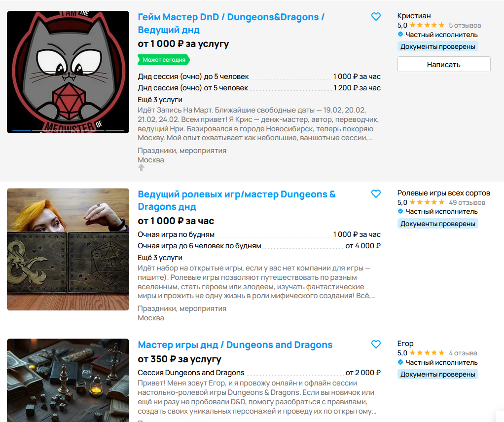The width and height of the screenshot is (504, 422).
Task: Click the star rating of Кристиан
Action: (427, 25)
